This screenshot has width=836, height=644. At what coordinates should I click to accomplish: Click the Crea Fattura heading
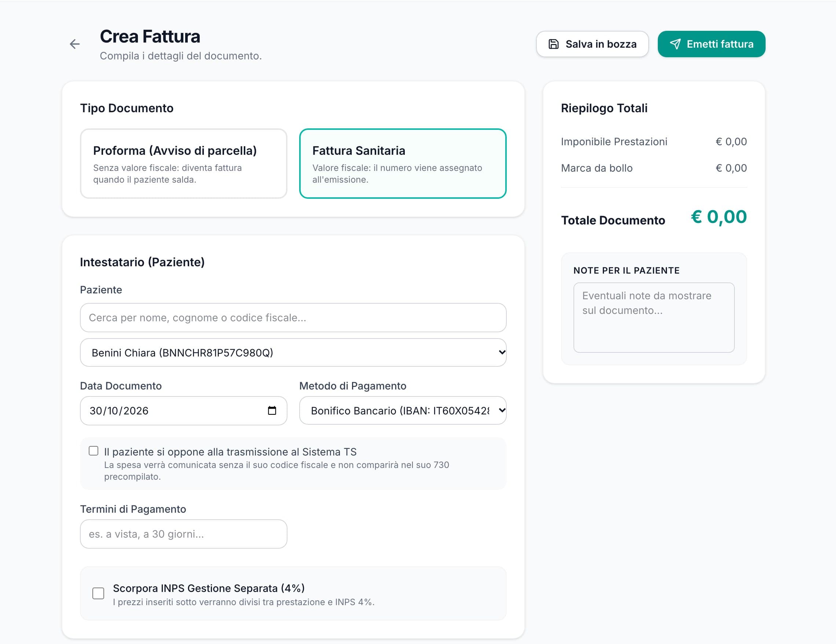tap(150, 36)
